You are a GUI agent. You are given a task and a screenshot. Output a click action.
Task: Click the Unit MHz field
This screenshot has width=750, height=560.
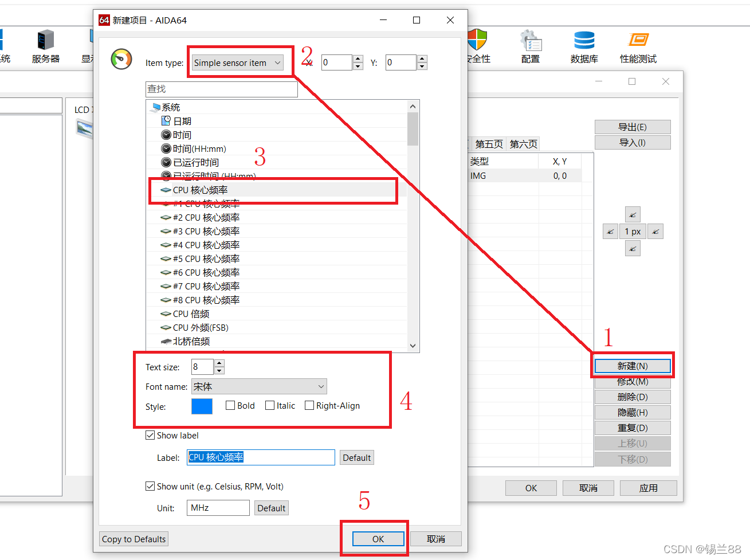click(x=218, y=508)
